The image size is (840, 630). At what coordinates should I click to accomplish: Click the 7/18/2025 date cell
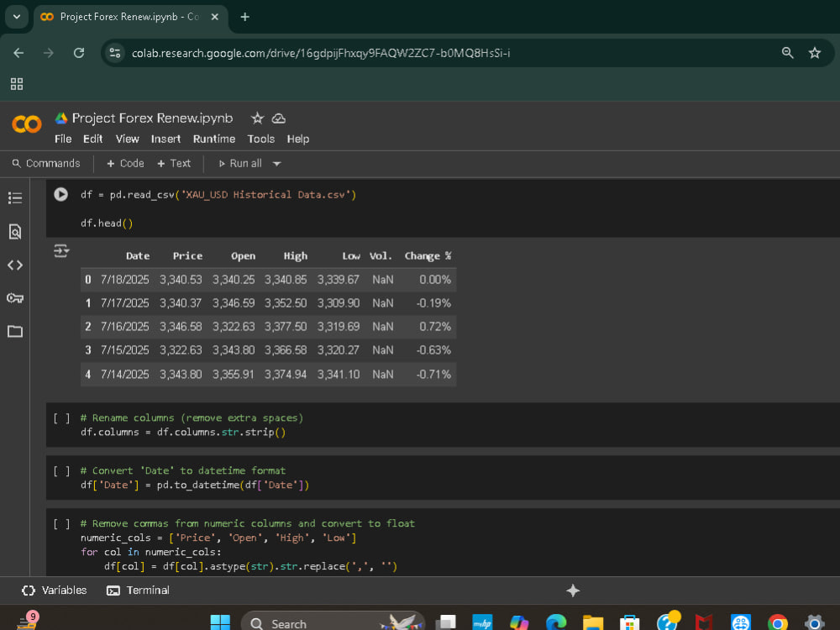[x=125, y=280]
